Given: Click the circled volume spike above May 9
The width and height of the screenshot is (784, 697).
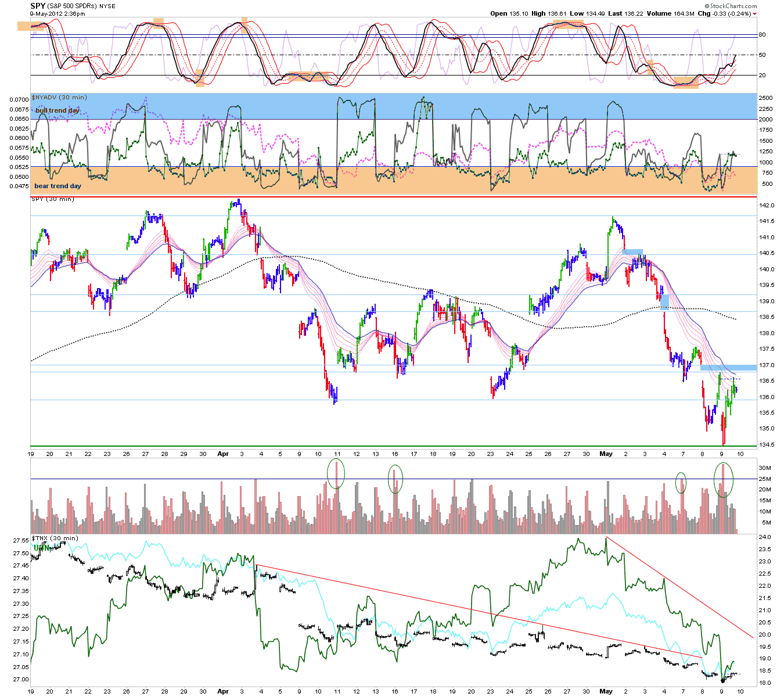Looking at the screenshot, I should tap(723, 480).
